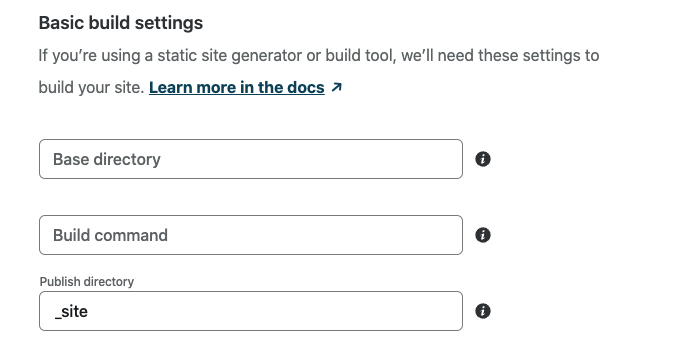Click the 'build your site.' sentence text
676x361 pixels.
point(91,88)
